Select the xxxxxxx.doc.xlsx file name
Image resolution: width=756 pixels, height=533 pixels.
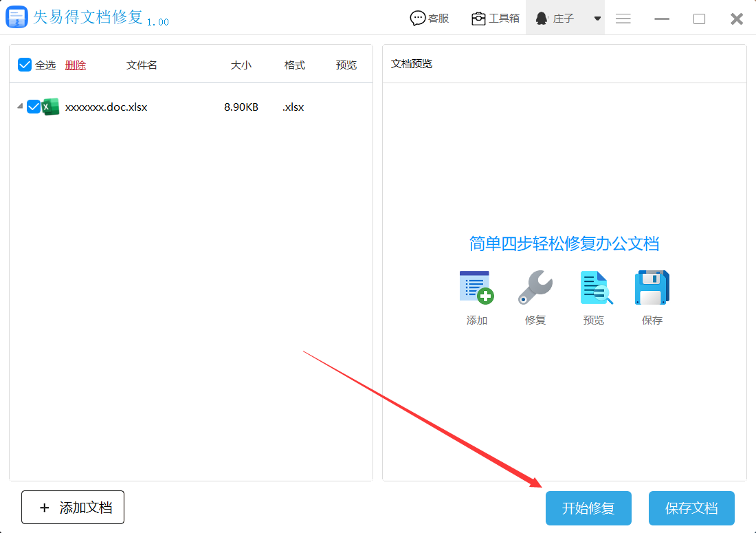[x=106, y=107]
